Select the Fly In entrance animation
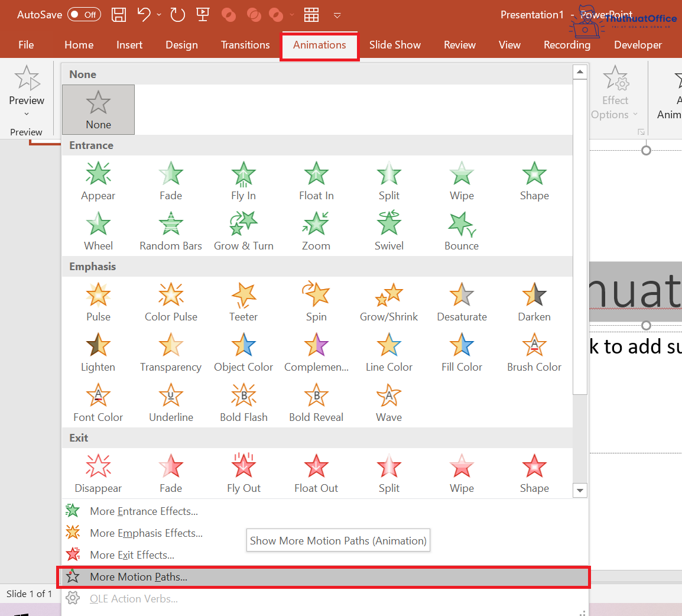The width and height of the screenshot is (682, 616). [x=243, y=180]
